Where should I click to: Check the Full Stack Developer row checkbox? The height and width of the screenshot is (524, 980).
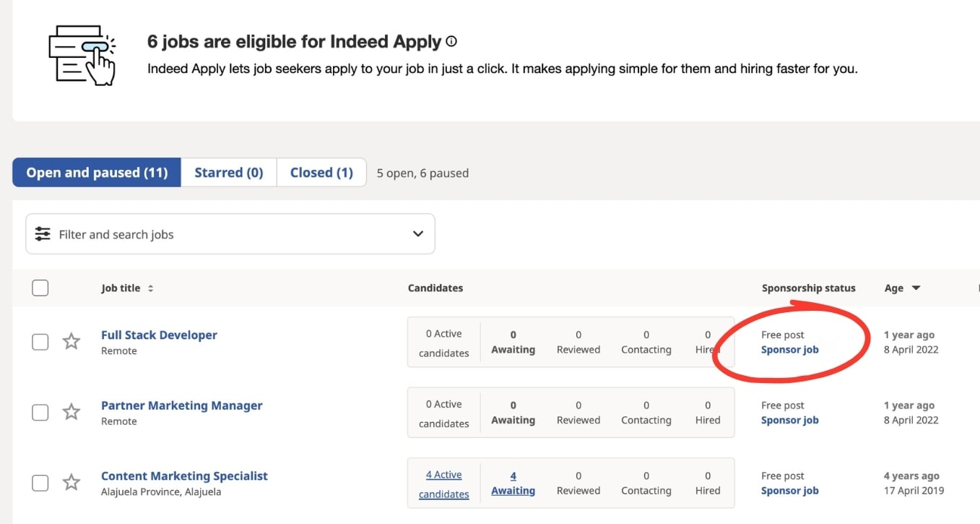click(x=40, y=342)
